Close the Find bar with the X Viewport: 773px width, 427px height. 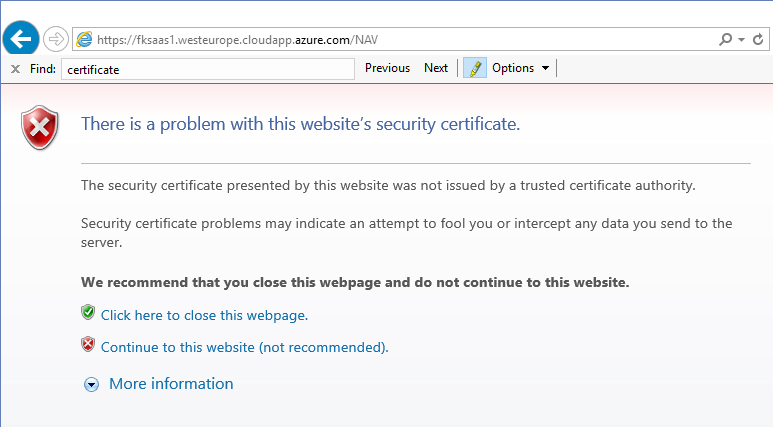tap(15, 69)
